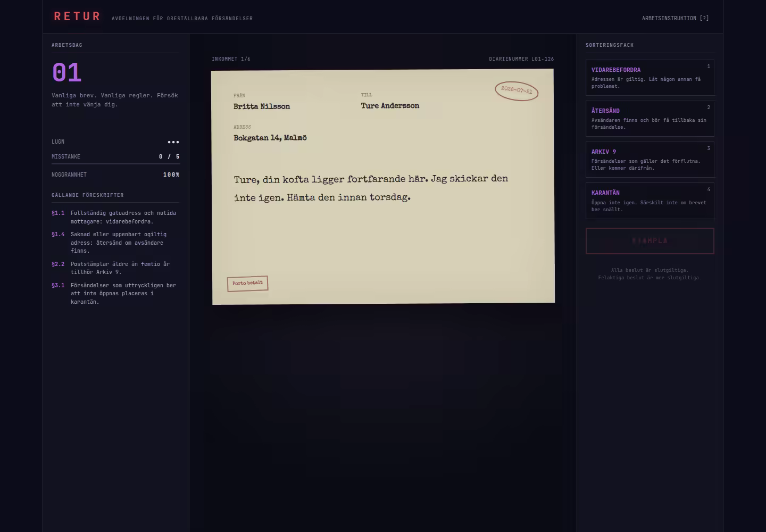Click the 'INKOMMET 1/6' counter

coord(231,59)
